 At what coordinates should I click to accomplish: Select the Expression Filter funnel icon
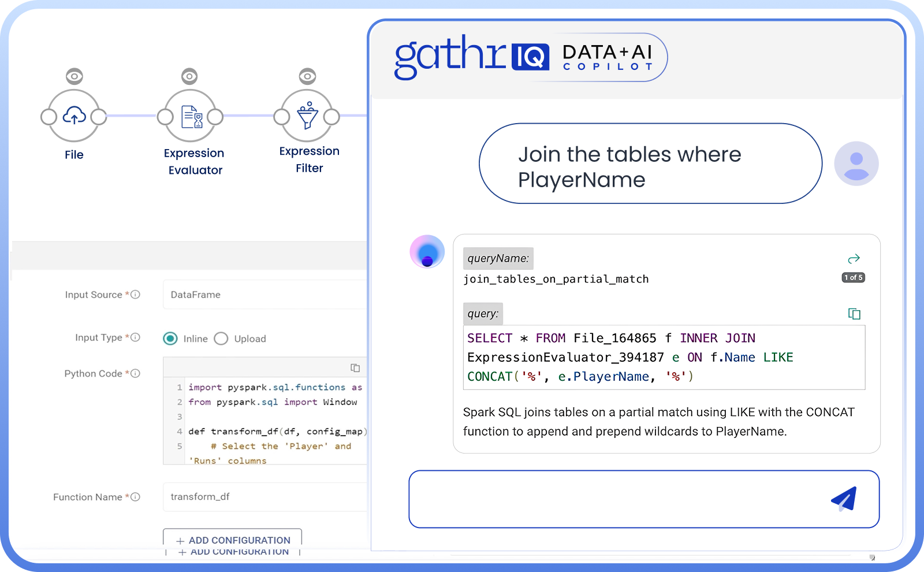(x=307, y=116)
